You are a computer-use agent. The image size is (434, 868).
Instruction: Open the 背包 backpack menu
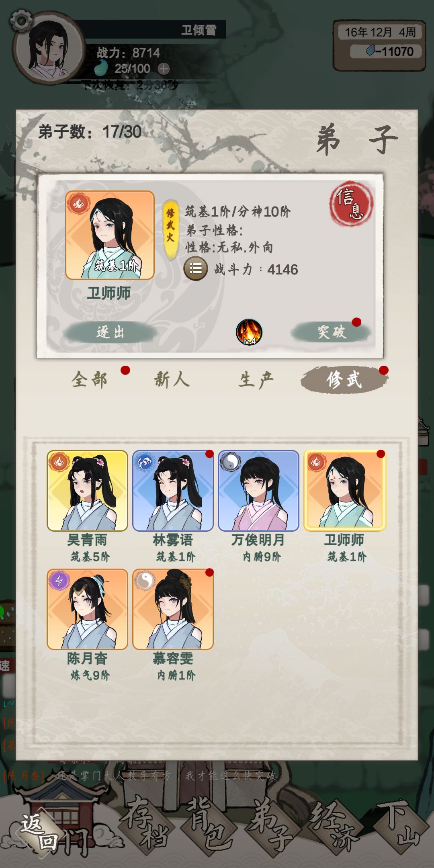coord(207,826)
